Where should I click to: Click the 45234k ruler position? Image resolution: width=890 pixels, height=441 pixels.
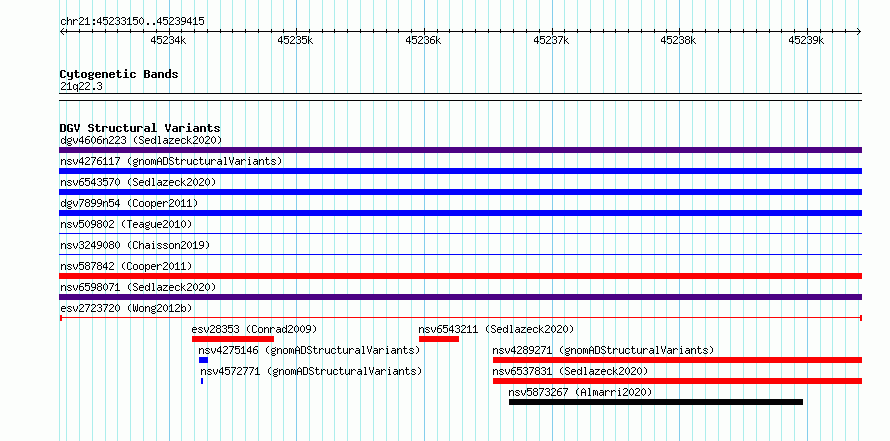pos(168,40)
